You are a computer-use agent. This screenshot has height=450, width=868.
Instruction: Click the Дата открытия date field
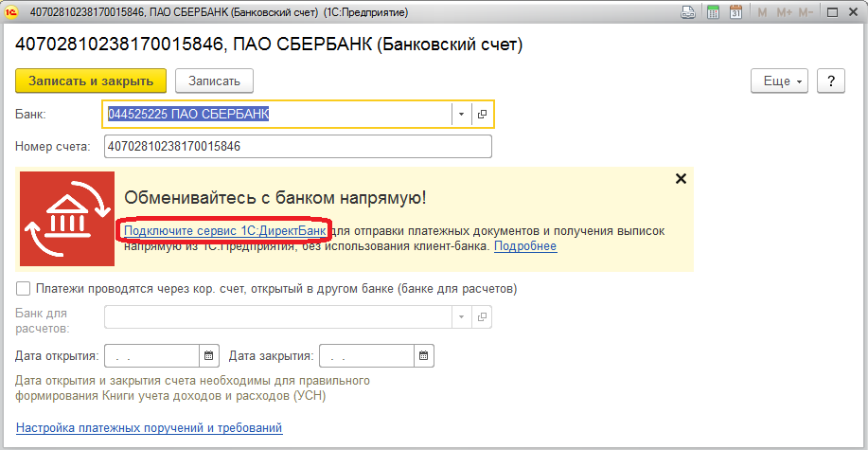click(x=152, y=356)
